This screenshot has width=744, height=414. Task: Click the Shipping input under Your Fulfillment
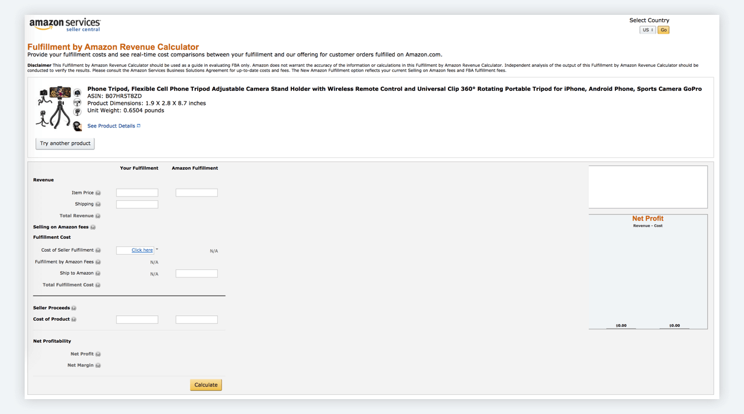pyautogui.click(x=137, y=204)
